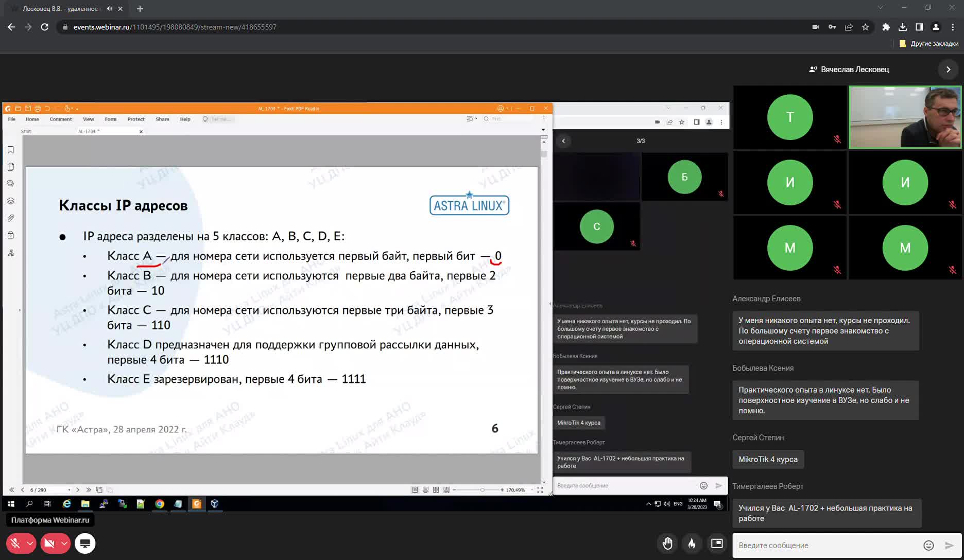Toggle the disabled camera button

pyautogui.click(x=49, y=543)
